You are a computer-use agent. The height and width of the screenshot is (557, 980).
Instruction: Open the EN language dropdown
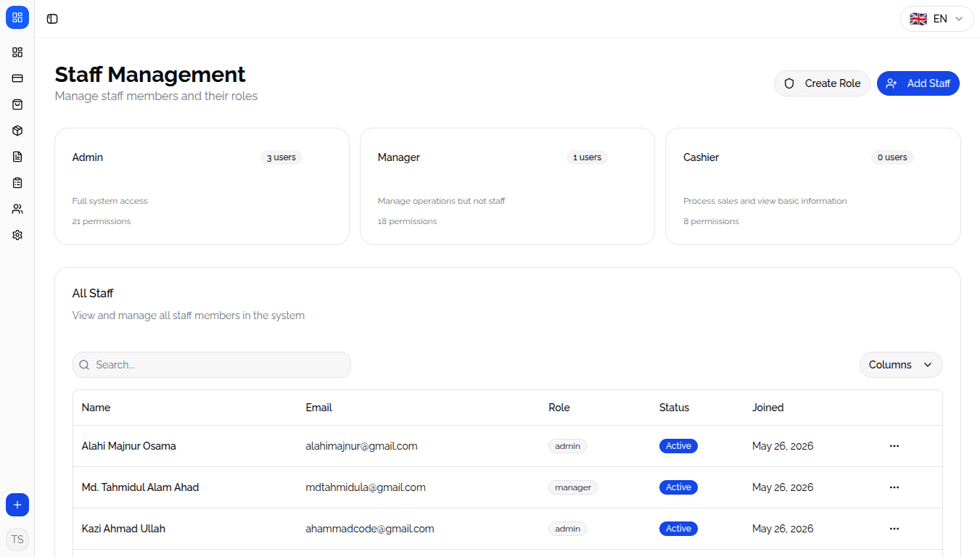tap(936, 19)
